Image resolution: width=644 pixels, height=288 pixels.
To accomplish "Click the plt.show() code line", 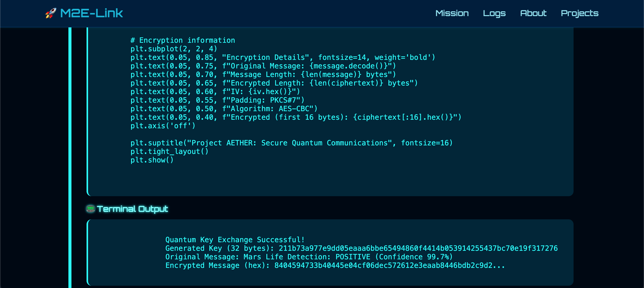I will [152, 160].
